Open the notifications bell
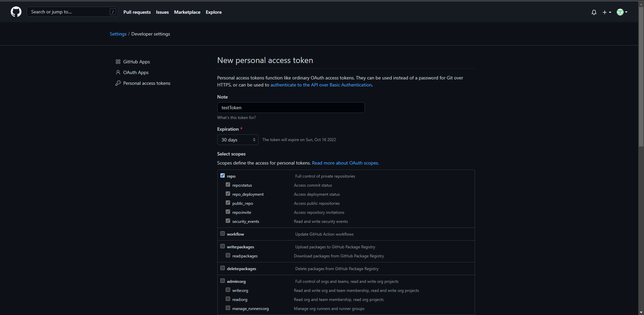Screen dimensions: 644x315 (594, 12)
